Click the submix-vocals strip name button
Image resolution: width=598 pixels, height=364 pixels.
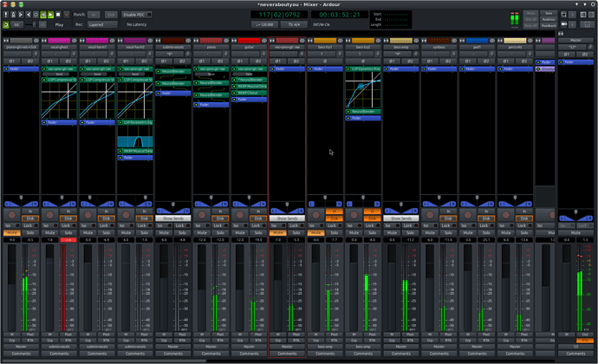173,47
